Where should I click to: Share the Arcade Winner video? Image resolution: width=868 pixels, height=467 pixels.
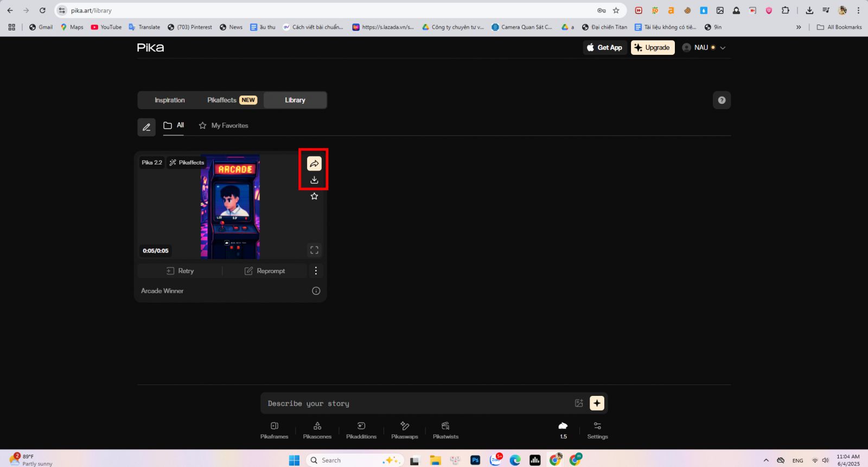(314, 163)
